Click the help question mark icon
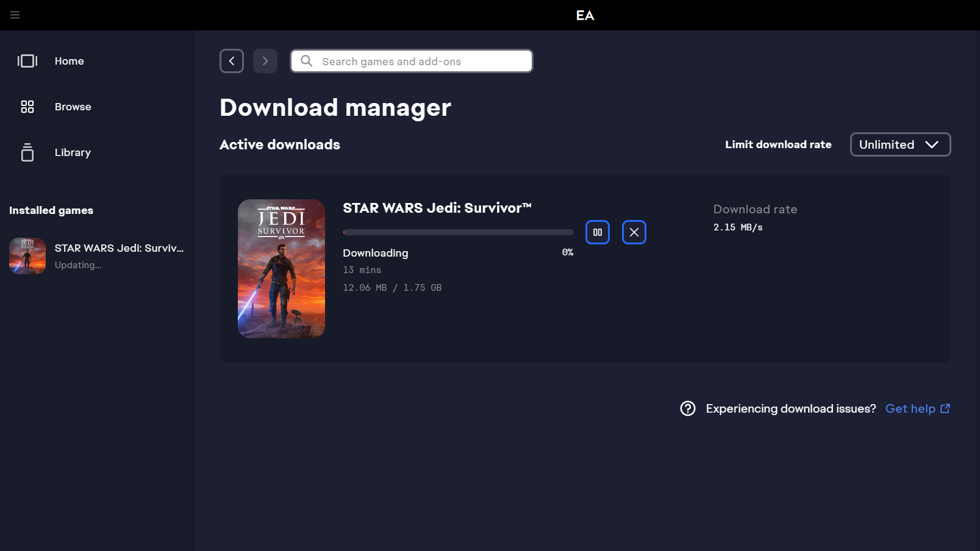This screenshot has width=980, height=551. [x=688, y=408]
